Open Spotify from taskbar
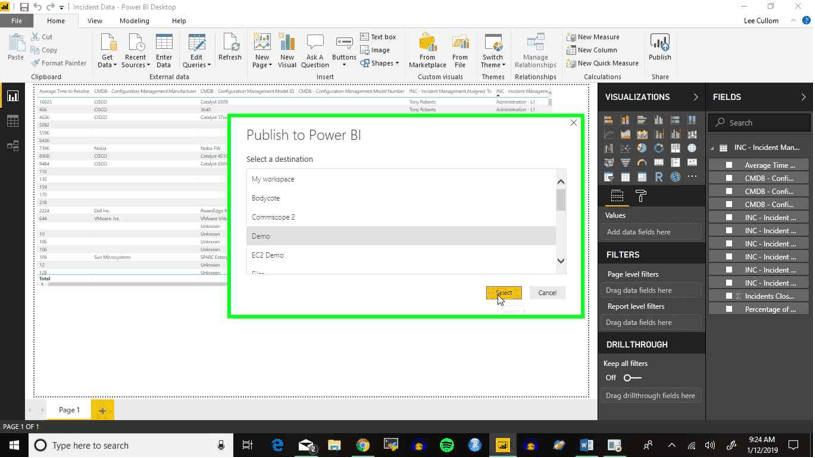The height and width of the screenshot is (458, 815). tap(446, 446)
